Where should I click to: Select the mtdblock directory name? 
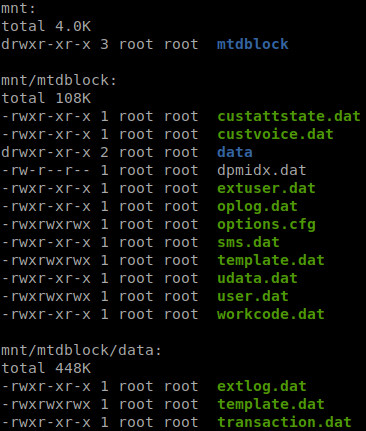(253, 44)
